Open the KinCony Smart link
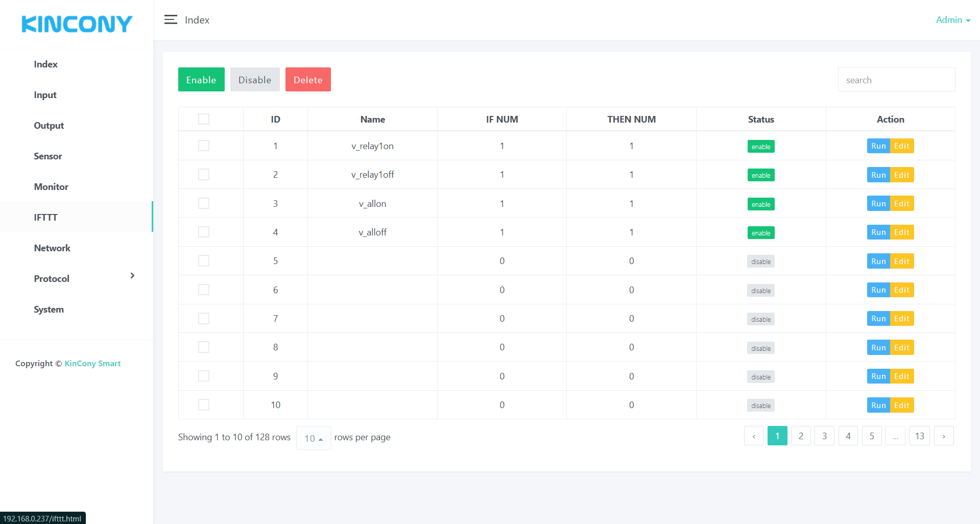Viewport: 980px width, 524px height. pyautogui.click(x=92, y=364)
